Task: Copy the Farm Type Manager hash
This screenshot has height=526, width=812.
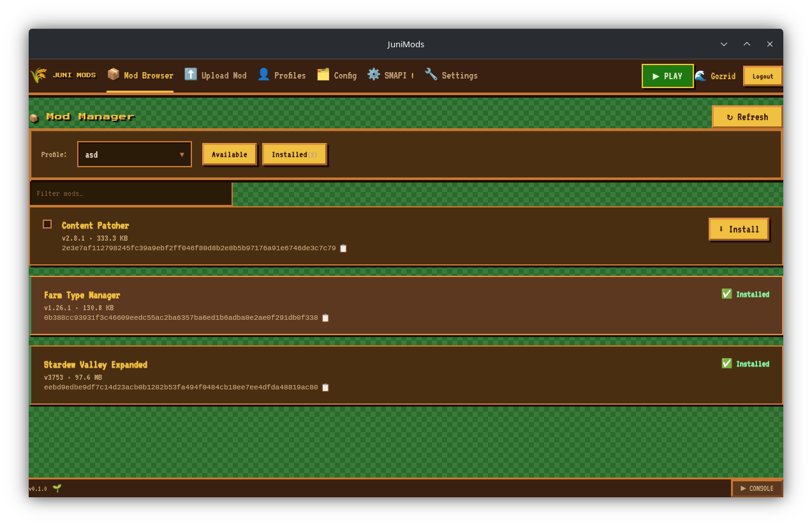Action: pos(325,318)
